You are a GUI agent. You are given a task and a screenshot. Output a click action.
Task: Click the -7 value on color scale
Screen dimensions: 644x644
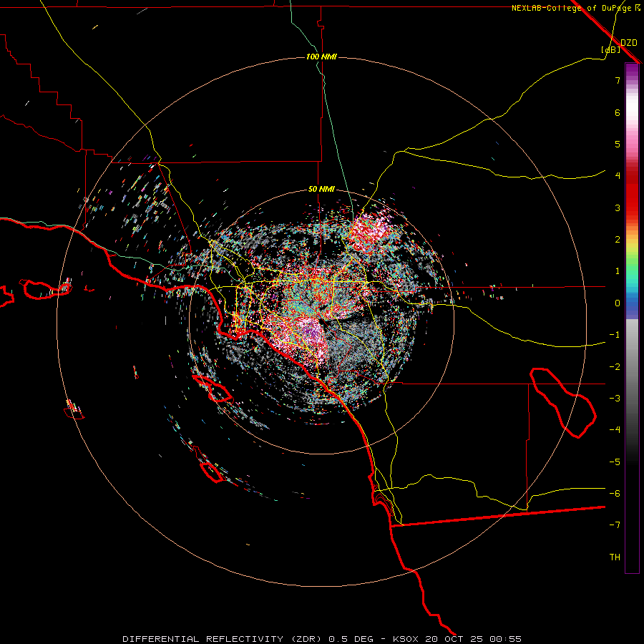[615, 525]
